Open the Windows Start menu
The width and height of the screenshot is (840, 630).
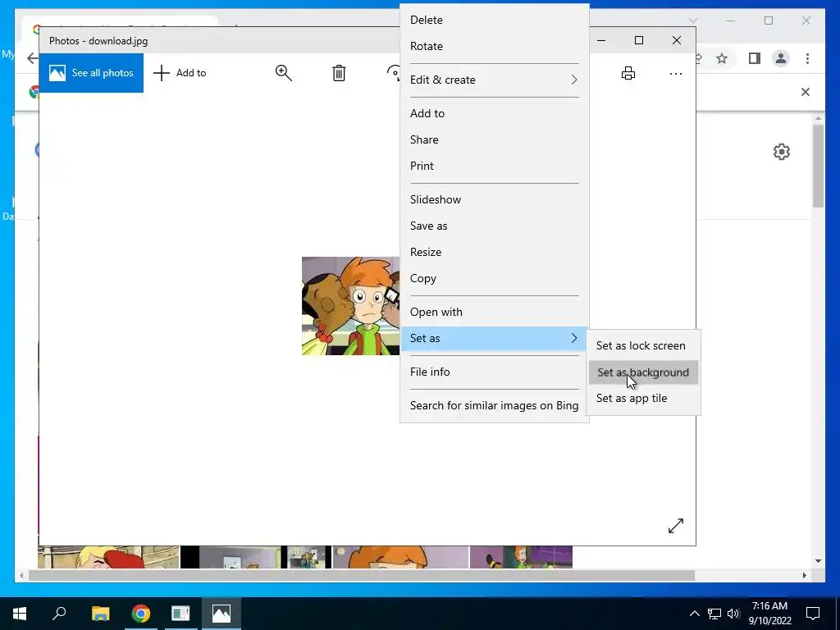pos(20,613)
